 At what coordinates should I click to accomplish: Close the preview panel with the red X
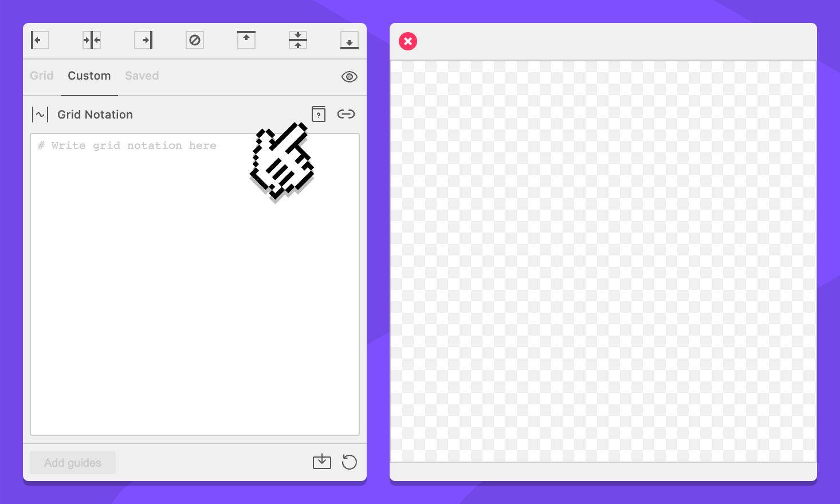point(408,41)
